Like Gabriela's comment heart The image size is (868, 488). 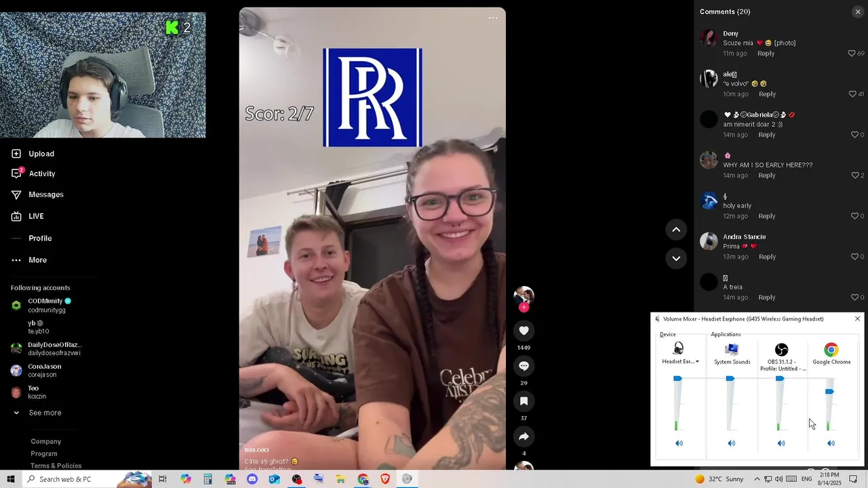coord(854,135)
